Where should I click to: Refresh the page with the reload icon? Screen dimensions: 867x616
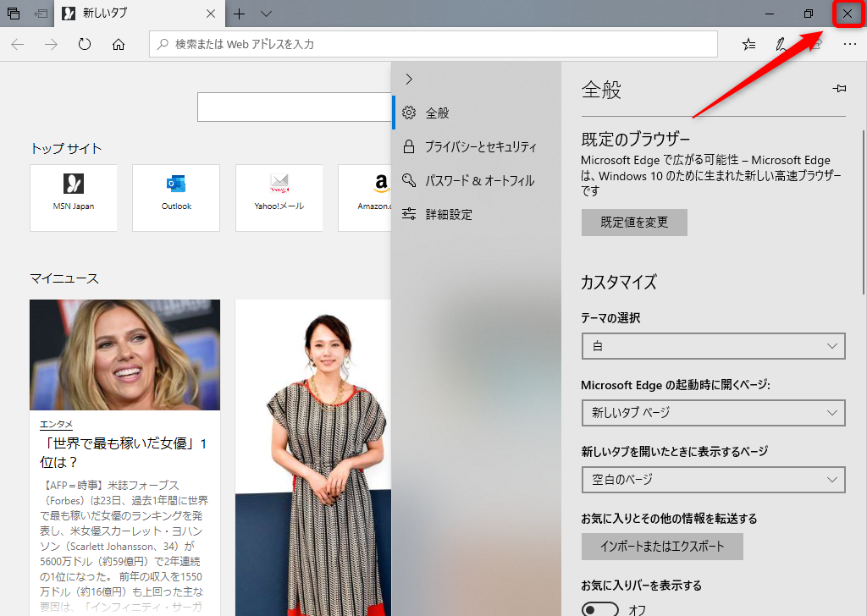pyautogui.click(x=85, y=44)
